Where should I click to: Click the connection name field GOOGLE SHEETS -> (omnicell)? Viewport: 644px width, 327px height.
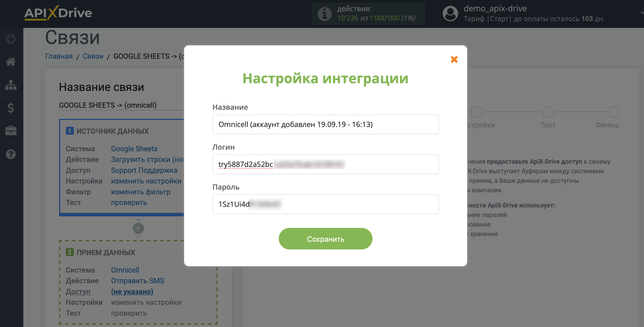[122, 105]
